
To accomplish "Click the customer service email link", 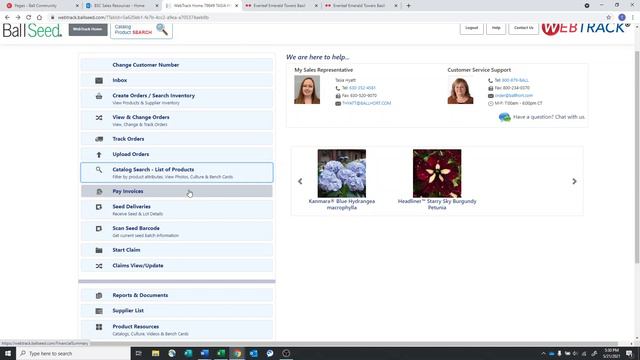I will point(513,96).
